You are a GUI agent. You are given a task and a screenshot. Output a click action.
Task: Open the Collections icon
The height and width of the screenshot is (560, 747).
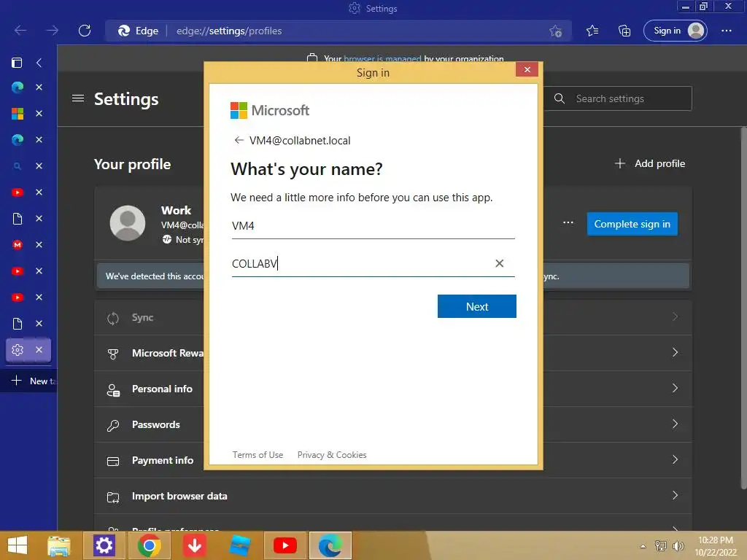[624, 31]
